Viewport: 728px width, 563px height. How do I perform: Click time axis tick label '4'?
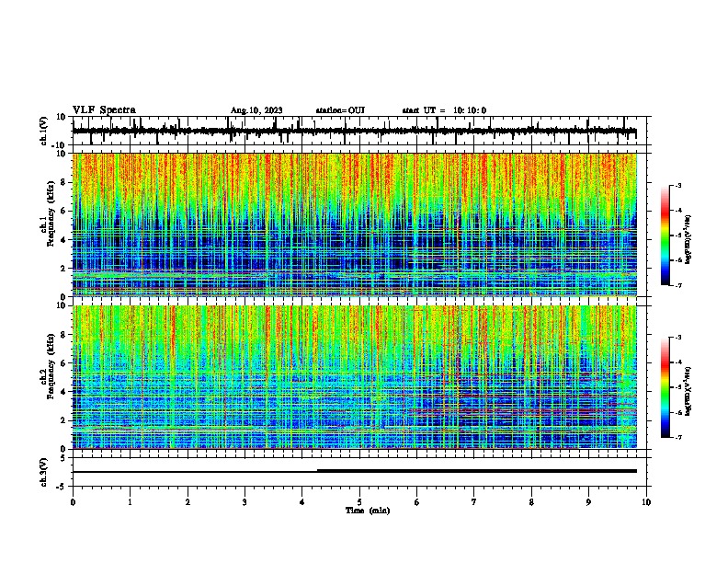click(302, 502)
